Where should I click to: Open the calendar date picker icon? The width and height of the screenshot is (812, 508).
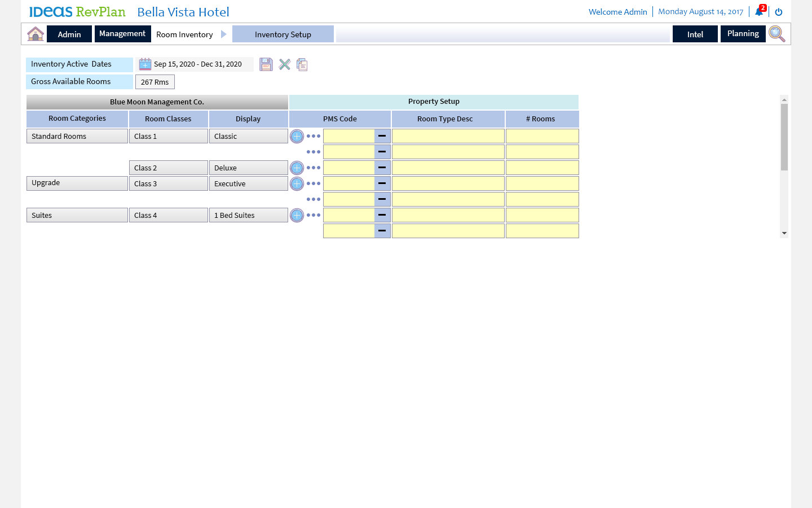click(145, 64)
